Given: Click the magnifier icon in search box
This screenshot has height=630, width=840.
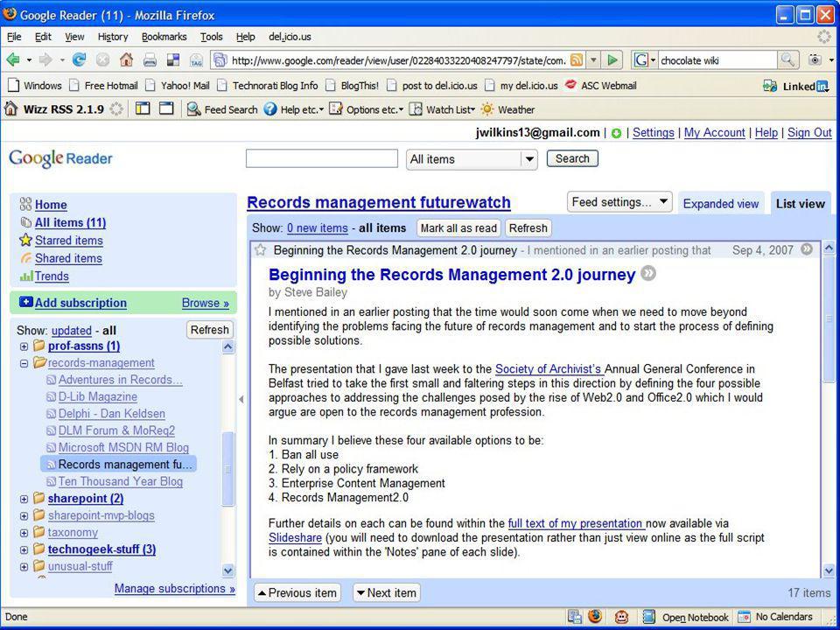Looking at the screenshot, I should [787, 60].
